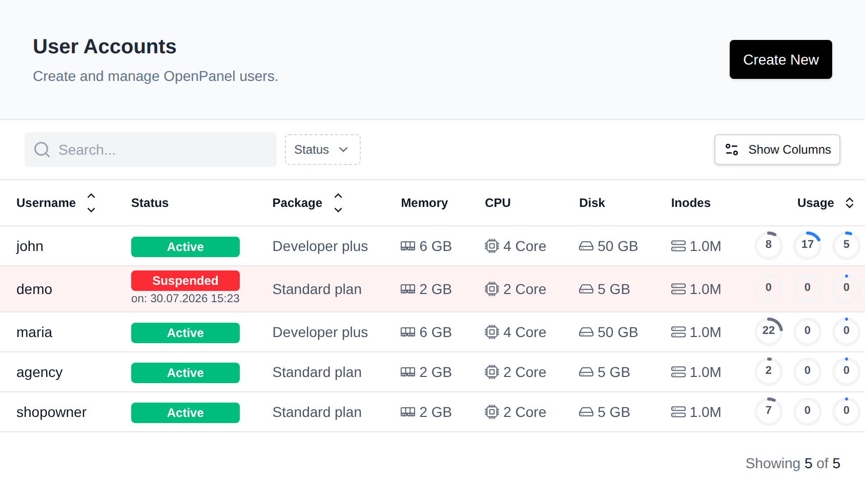Click the disk icon in shopowner's row
The height and width of the screenshot is (504, 865).
586,412
